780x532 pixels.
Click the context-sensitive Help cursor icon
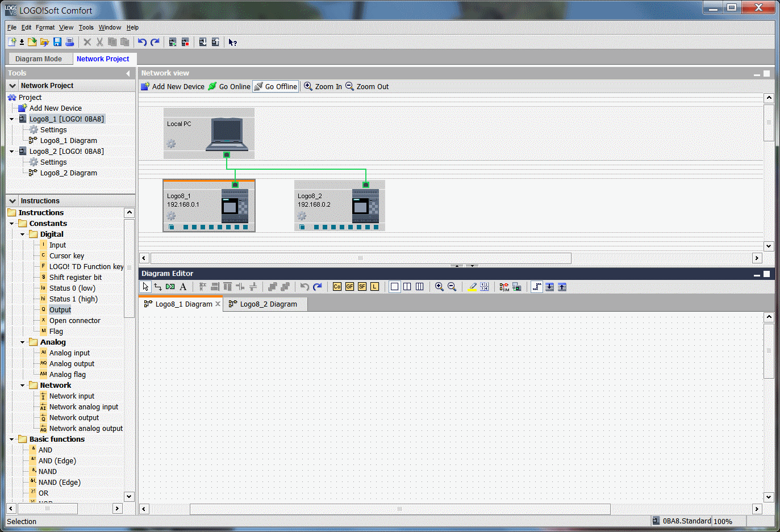coord(233,42)
